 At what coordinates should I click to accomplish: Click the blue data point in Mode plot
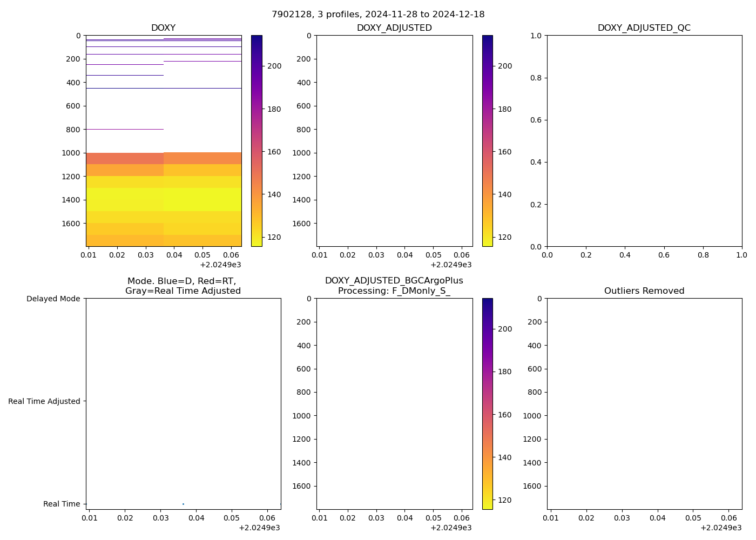point(183,504)
